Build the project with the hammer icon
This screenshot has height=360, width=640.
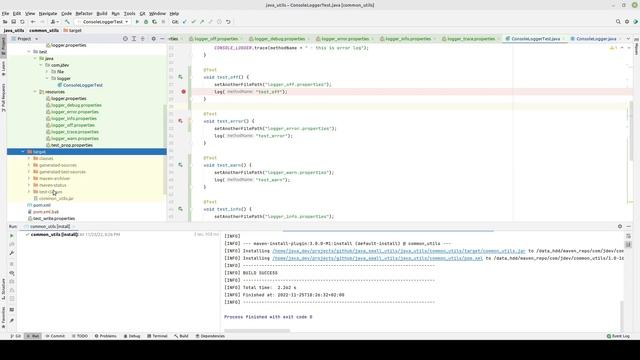click(x=67, y=22)
